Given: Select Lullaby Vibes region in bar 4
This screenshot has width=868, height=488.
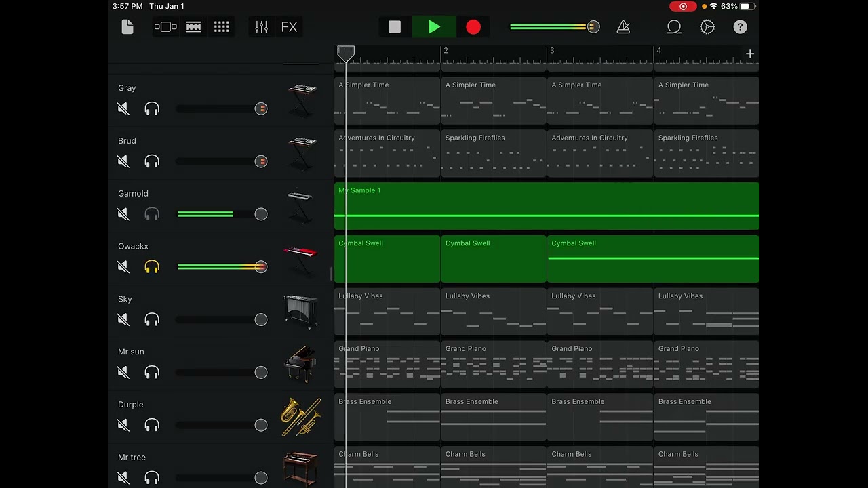Looking at the screenshot, I should (707, 312).
